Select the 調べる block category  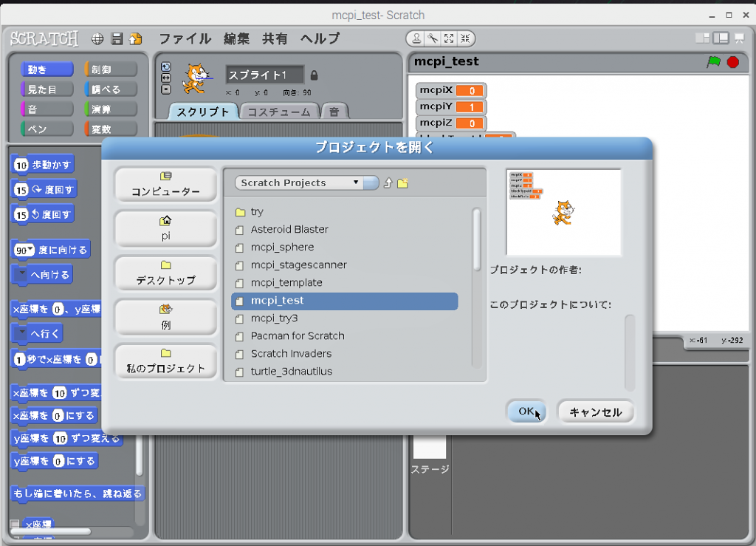111,89
